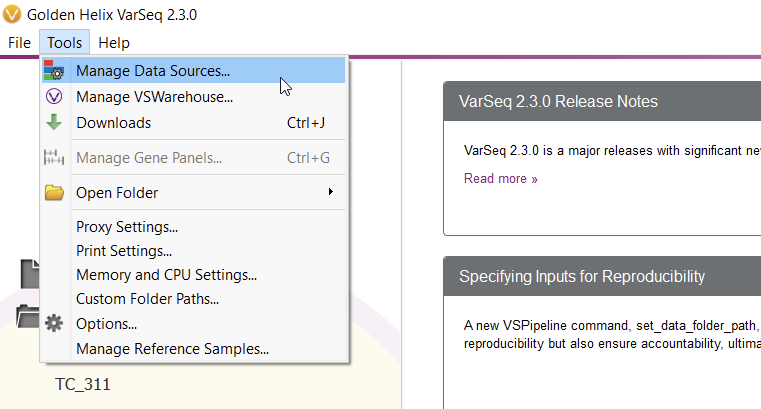
Task: Follow the Read more link
Action: pyautogui.click(x=500, y=179)
